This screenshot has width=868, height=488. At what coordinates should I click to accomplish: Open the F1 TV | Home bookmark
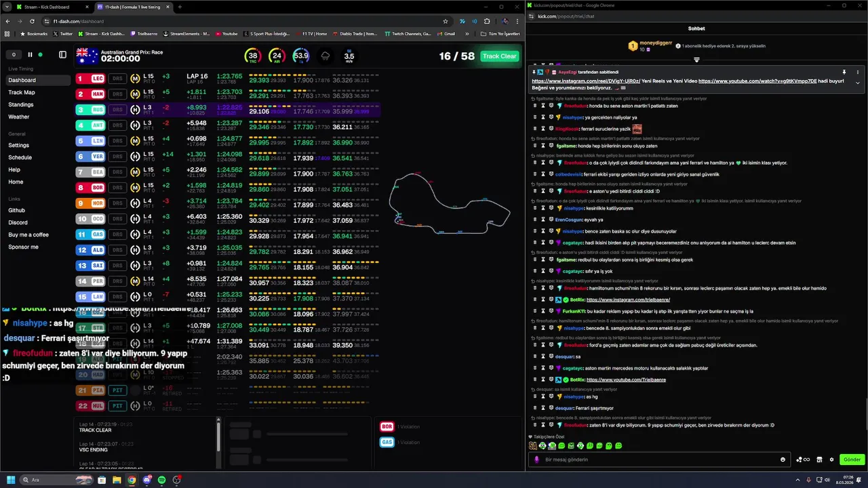pyautogui.click(x=311, y=33)
